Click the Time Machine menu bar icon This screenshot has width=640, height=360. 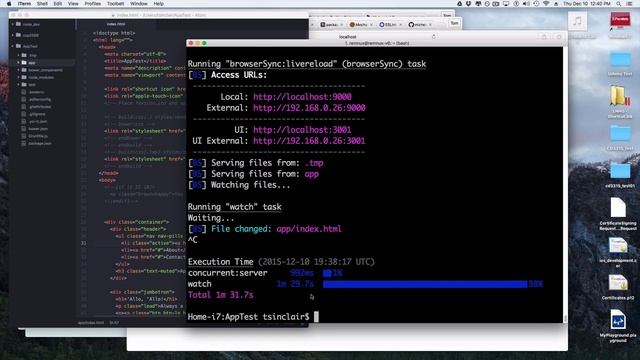[x=536, y=4]
